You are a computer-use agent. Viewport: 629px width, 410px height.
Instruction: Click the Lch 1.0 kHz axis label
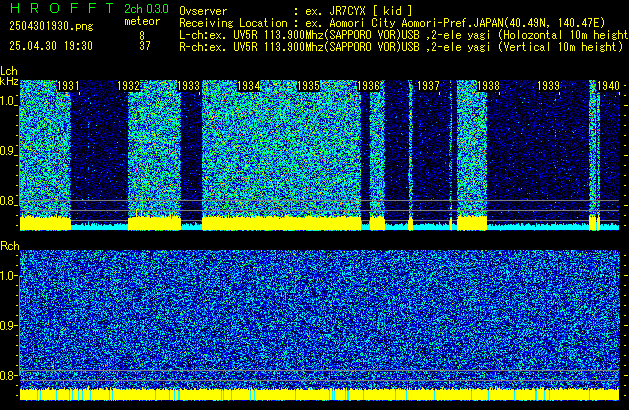[x=8, y=100]
